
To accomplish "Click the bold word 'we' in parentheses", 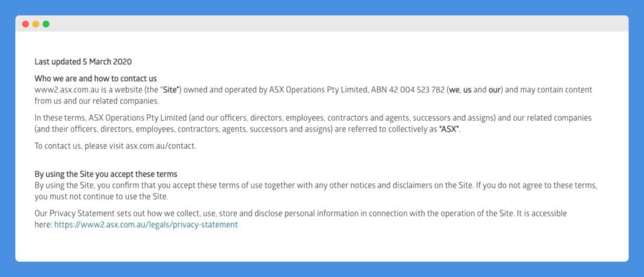I will pos(454,90).
